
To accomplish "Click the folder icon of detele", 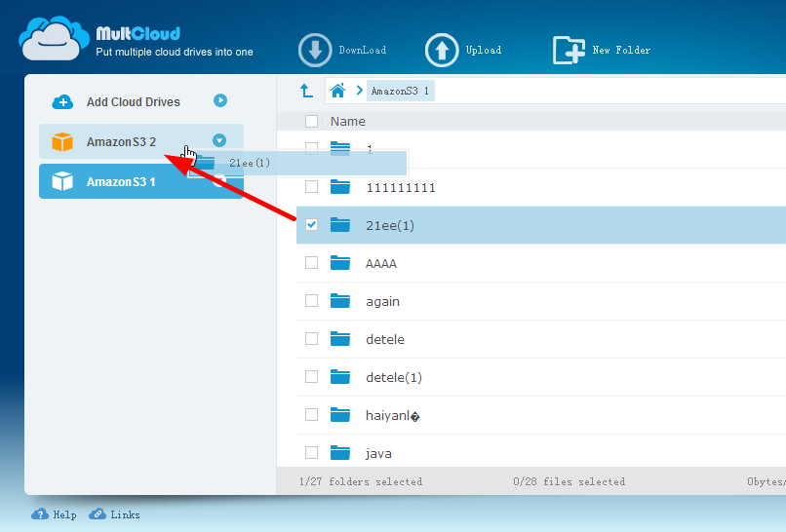I will pyautogui.click(x=340, y=339).
